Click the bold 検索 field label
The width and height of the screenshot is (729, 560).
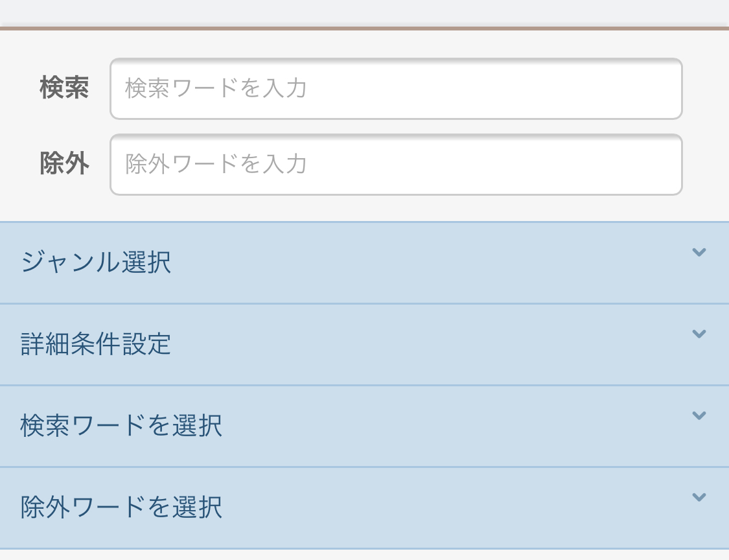click(64, 89)
